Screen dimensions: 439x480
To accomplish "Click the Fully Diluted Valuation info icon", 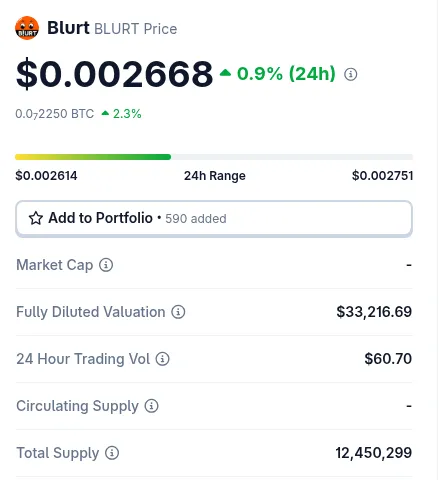I will coord(178,312).
